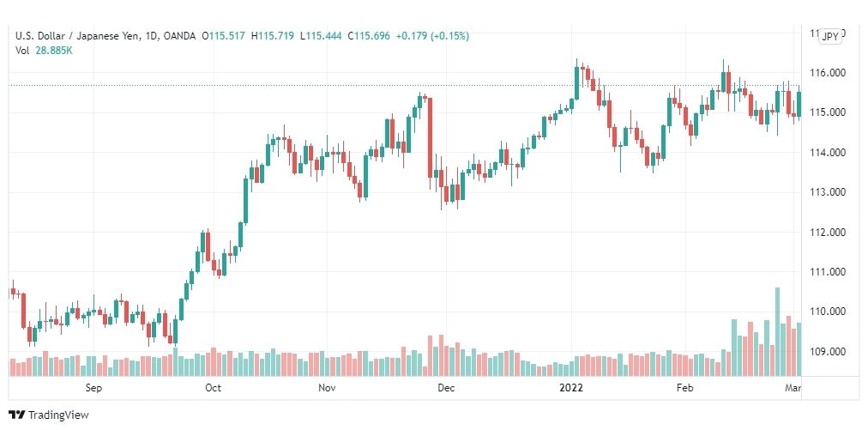Click the Mar label on time axis
Screen dimensions: 868x430
[x=793, y=388]
